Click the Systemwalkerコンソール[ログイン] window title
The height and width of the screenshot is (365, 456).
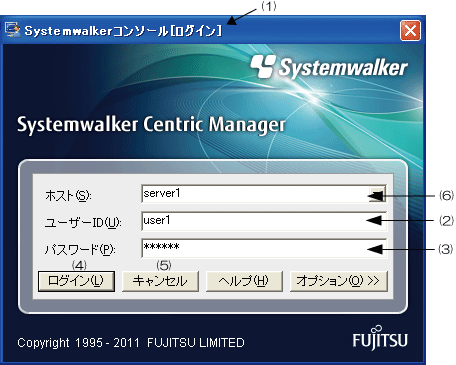pyautogui.click(x=123, y=31)
